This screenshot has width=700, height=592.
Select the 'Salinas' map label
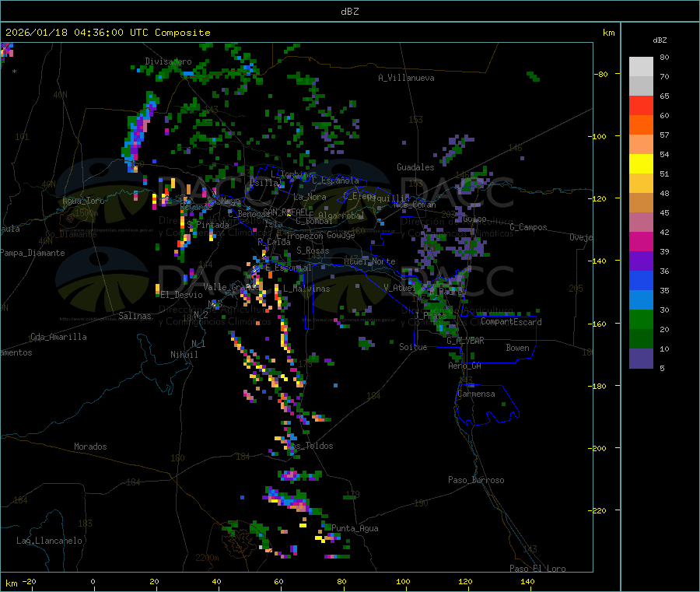pos(135,316)
